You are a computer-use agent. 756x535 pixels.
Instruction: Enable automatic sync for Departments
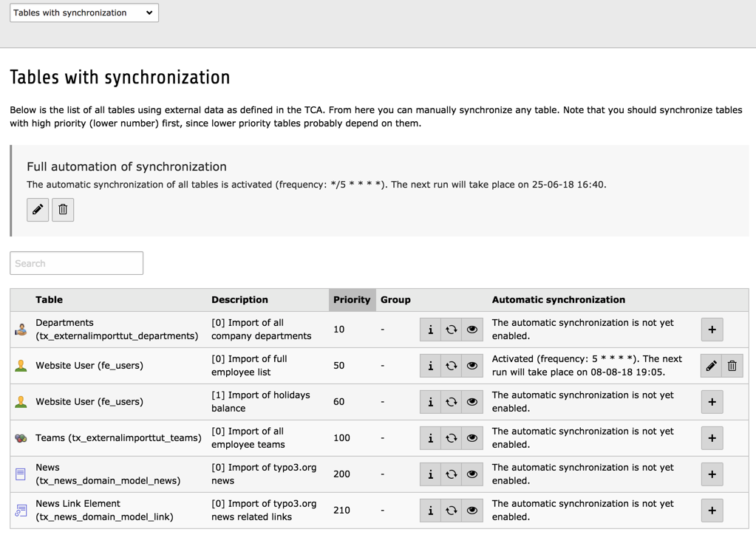(x=712, y=330)
